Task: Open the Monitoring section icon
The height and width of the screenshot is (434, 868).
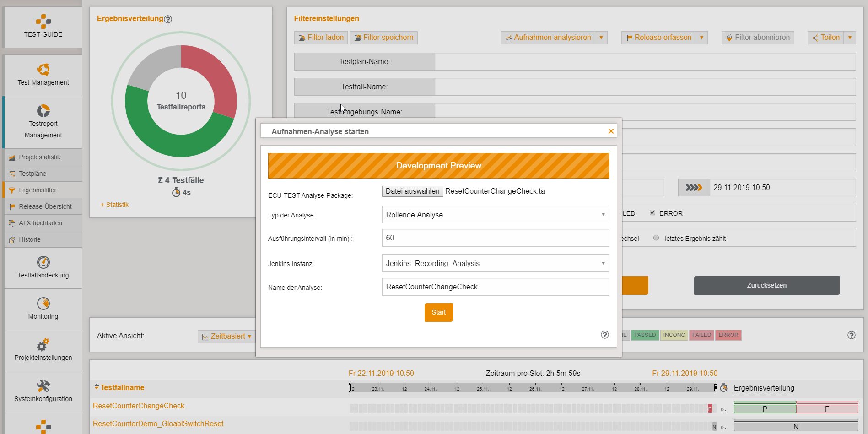Action: click(43, 304)
